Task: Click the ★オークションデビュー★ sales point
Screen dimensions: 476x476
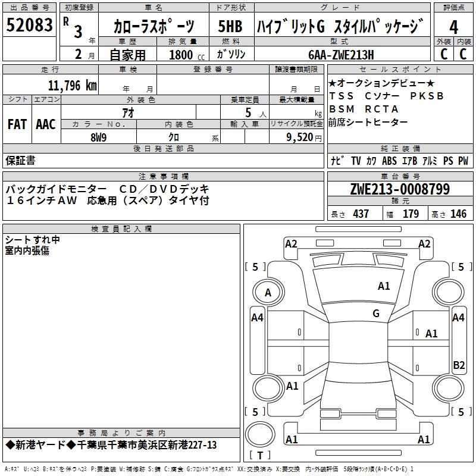Action: click(381, 83)
